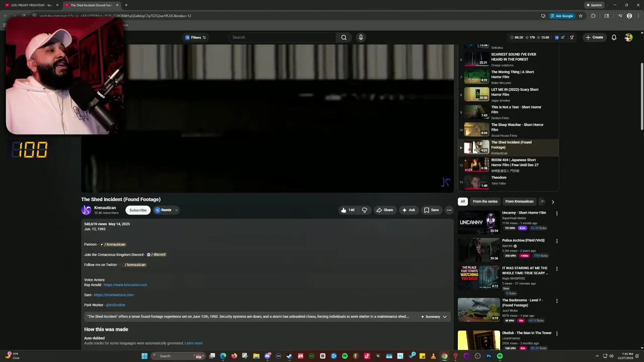The width and height of the screenshot is (644, 362).
Task: Save the video to a playlist
Action: pos(432,210)
